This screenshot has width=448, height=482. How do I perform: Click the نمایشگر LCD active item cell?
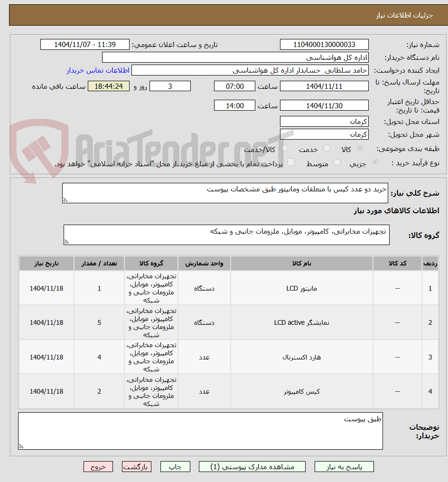click(301, 322)
